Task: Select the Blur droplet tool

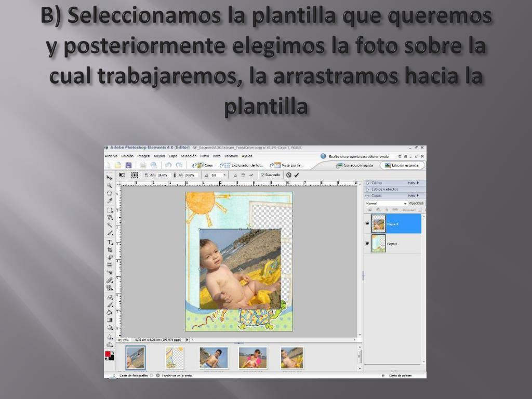Action: pos(109,337)
